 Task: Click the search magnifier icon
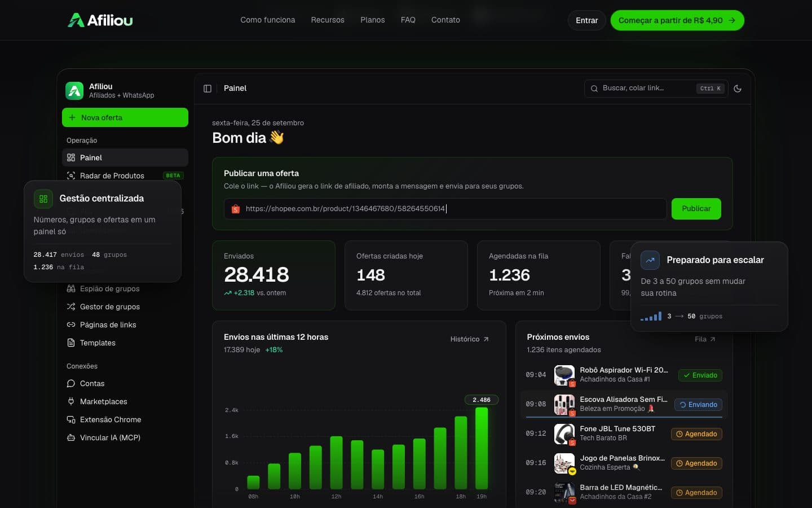click(x=594, y=89)
